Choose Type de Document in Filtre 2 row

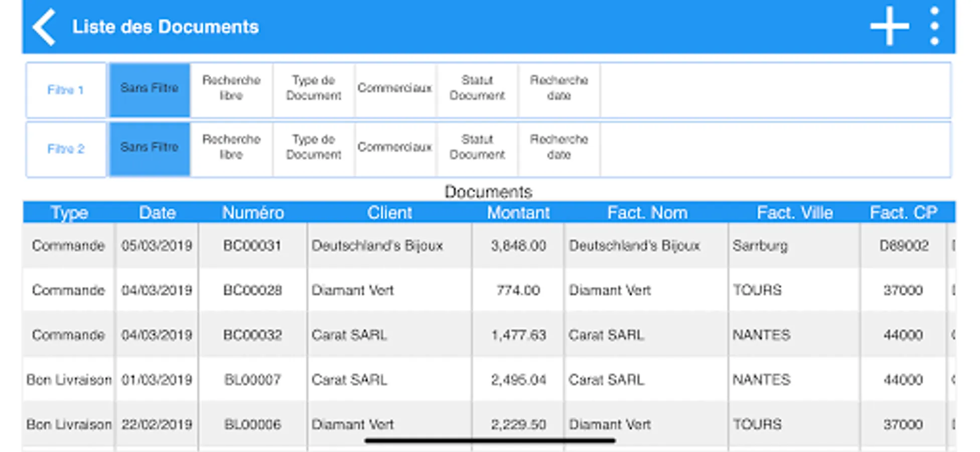[314, 149]
